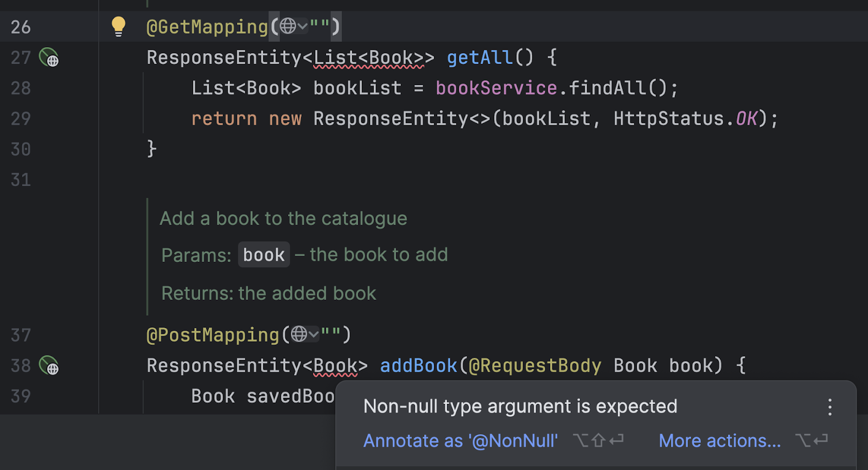Click the italic OK constant after HttpStatus
This screenshot has width=868, height=470.
tap(746, 119)
